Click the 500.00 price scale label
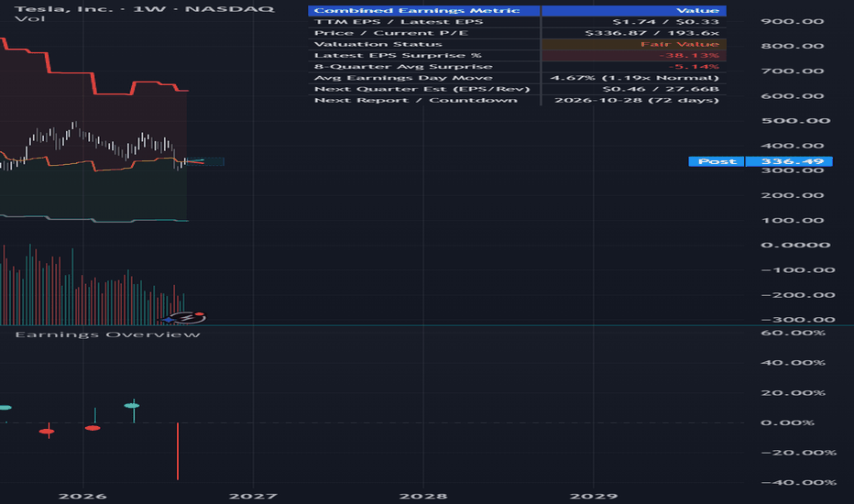 click(x=795, y=120)
